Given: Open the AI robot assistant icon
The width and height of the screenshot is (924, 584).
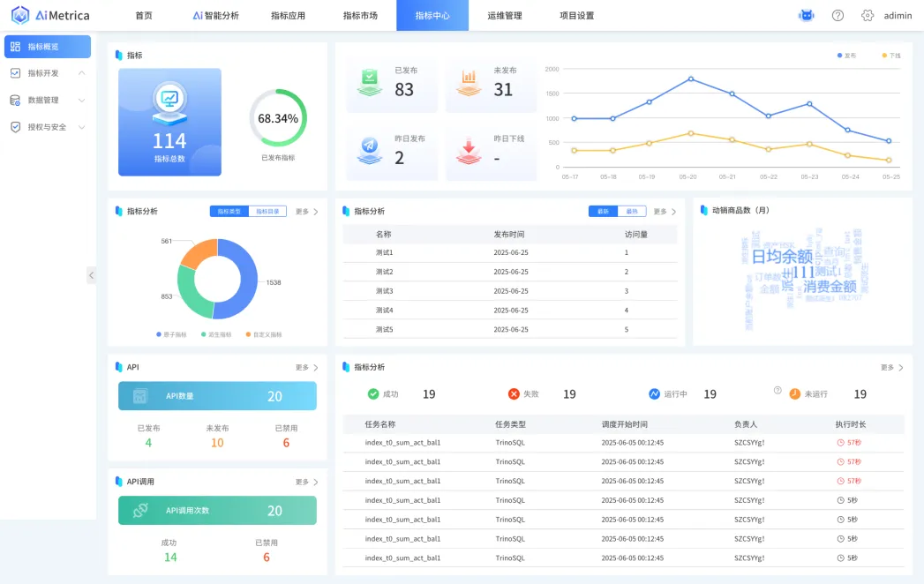Looking at the screenshot, I should coord(806,15).
